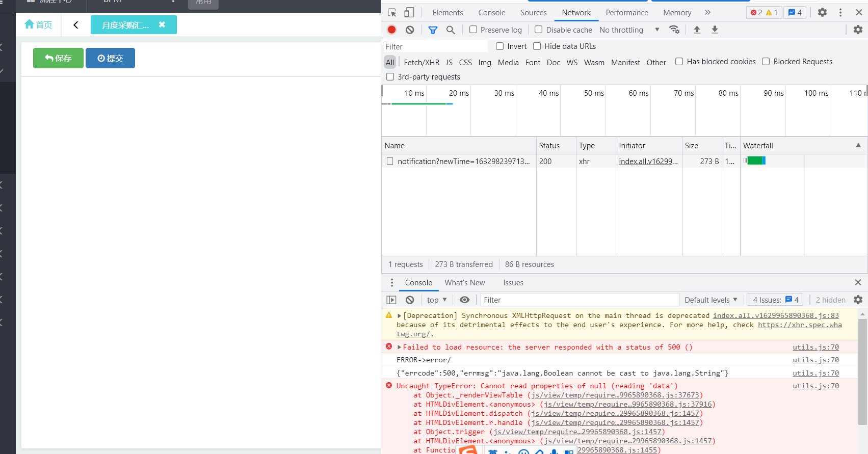The height and width of the screenshot is (454, 868).
Task: Filter requests by Fetch/XHR
Action: tap(422, 63)
